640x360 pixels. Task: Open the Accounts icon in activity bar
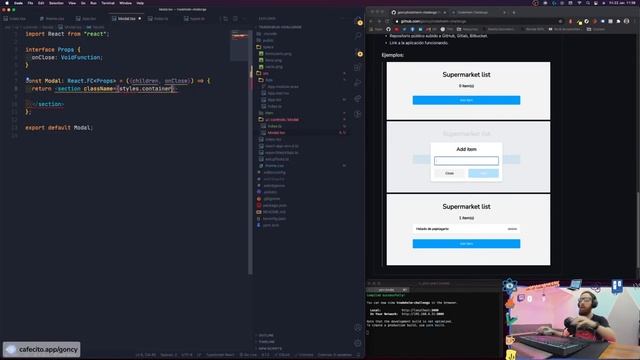[358, 328]
